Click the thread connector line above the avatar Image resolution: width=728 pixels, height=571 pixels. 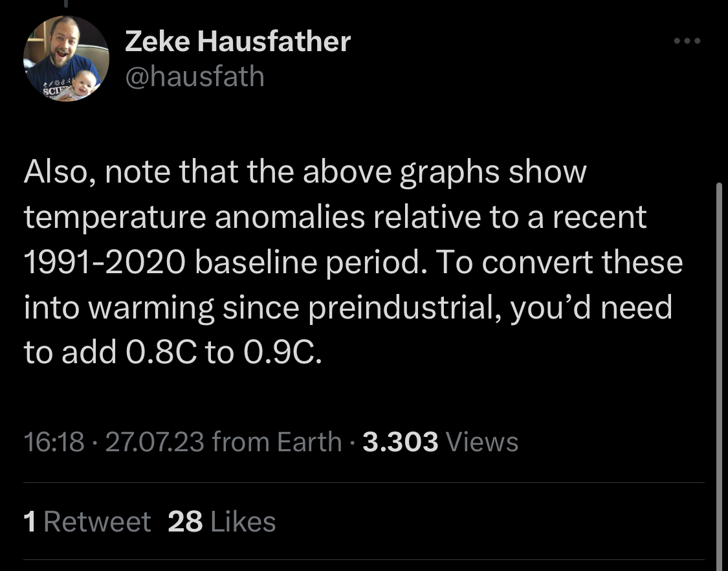point(66,4)
